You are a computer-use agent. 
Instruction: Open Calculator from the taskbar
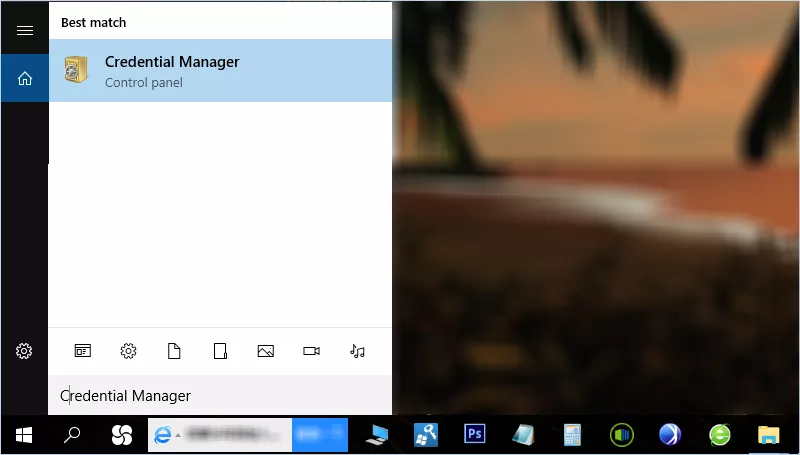pyautogui.click(x=572, y=435)
